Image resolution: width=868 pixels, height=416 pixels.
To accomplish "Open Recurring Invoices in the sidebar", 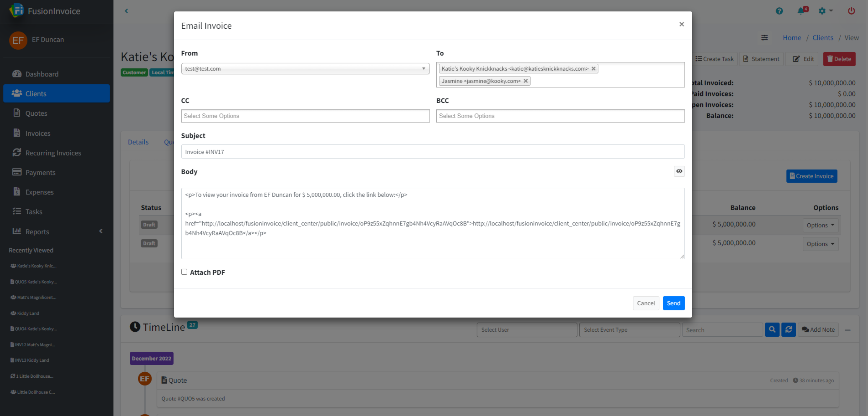I will (53, 153).
